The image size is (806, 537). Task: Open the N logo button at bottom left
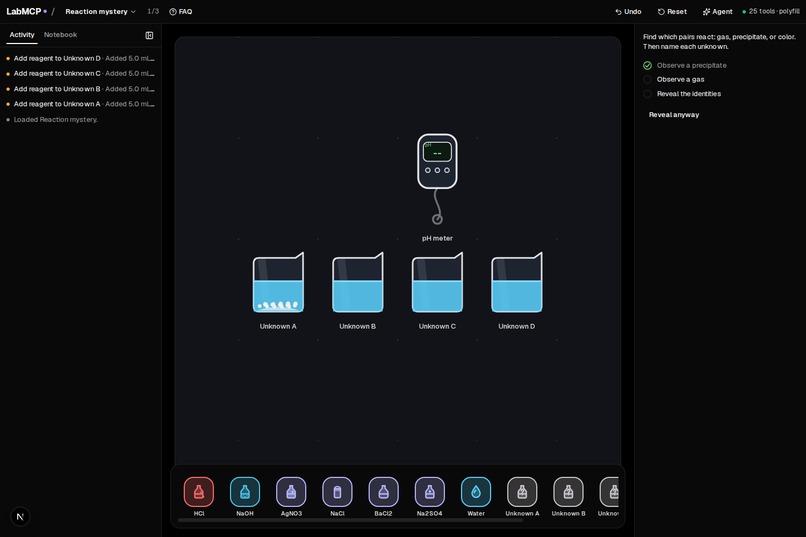20,516
